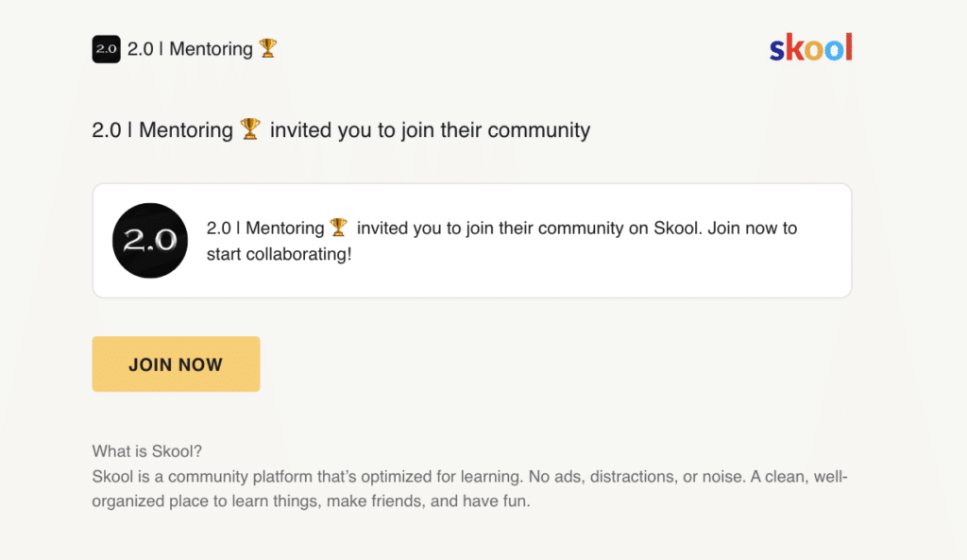
Task: Click "start collaborating!" text in the card
Action: 279,255
